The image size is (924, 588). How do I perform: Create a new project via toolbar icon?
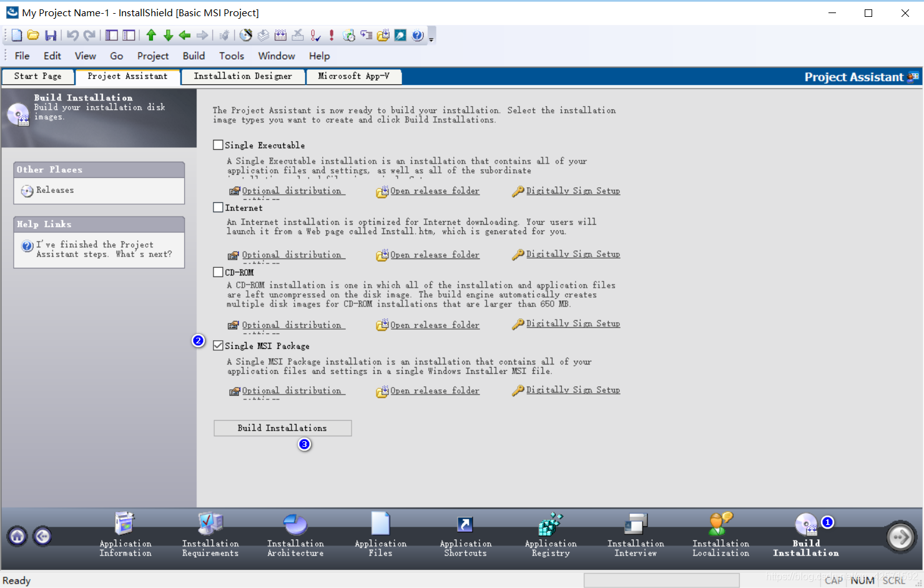click(x=17, y=36)
